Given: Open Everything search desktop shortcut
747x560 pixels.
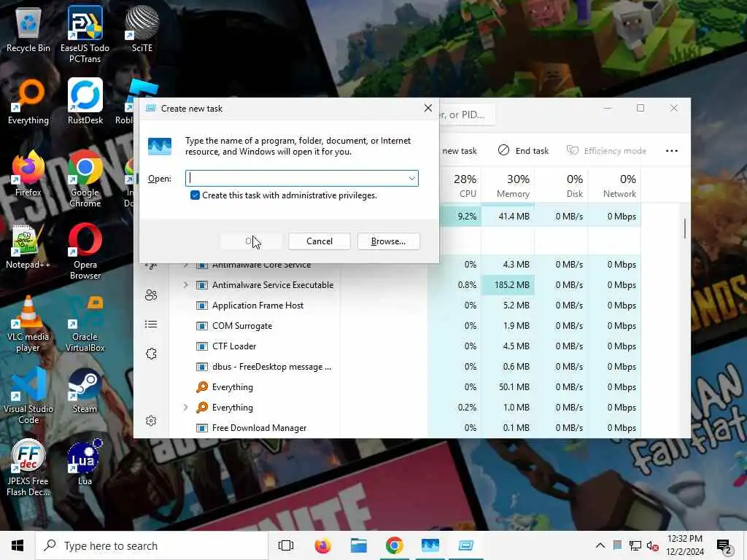Looking at the screenshot, I should [28, 102].
